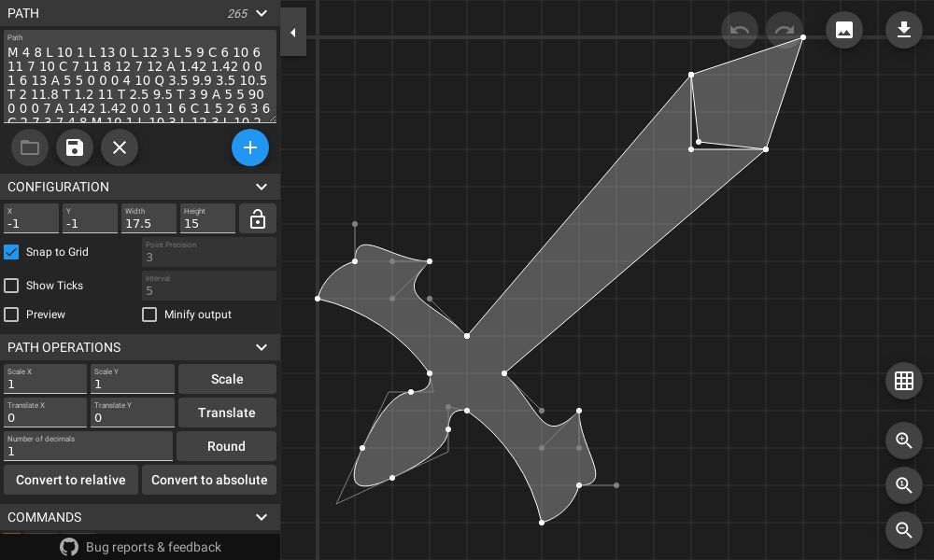
Task: Select the sword tip point on canvas
Action: pos(803,37)
